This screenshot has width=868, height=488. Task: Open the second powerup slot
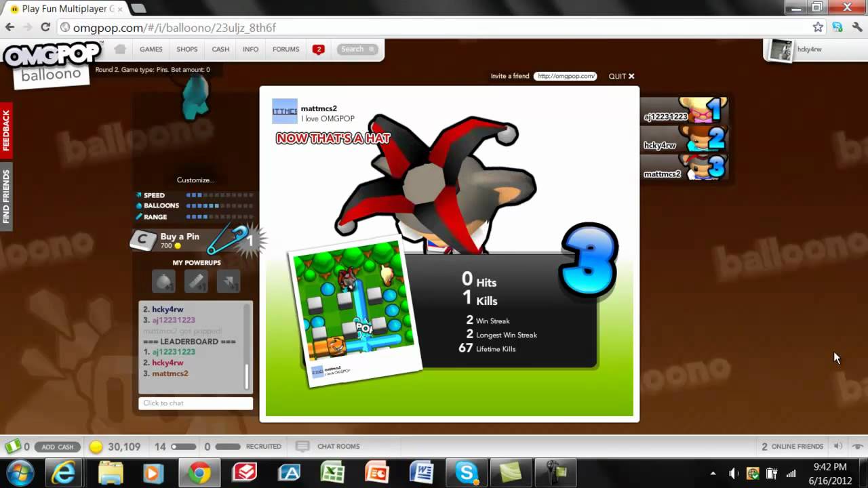(x=196, y=281)
